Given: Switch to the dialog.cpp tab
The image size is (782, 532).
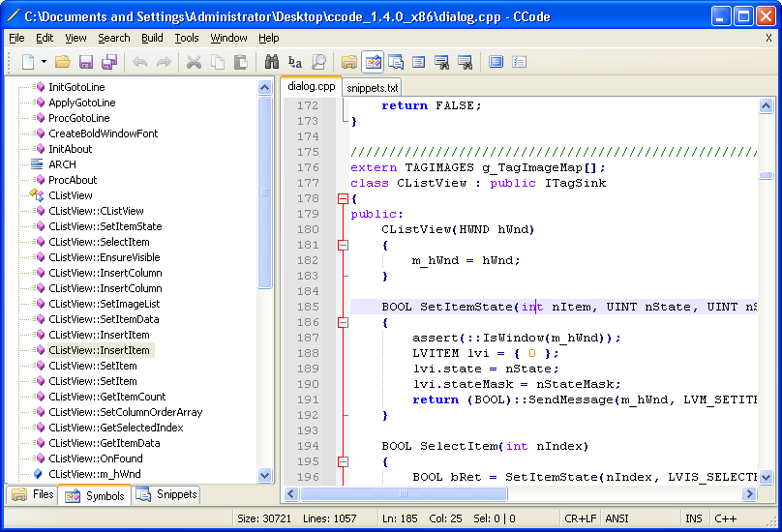Looking at the screenshot, I should click(312, 86).
